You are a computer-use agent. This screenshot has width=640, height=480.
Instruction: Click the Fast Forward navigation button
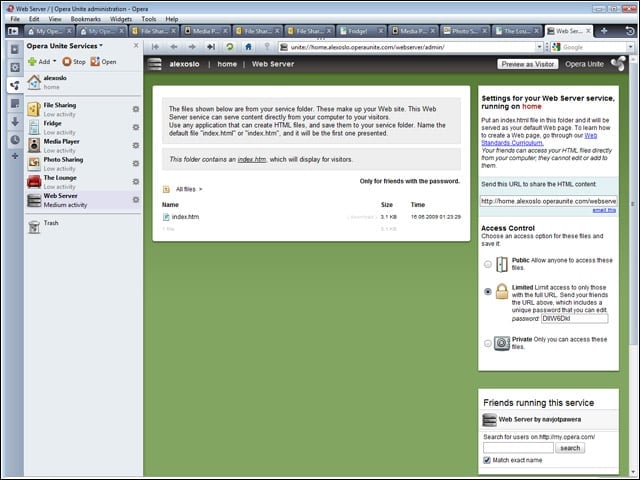211,47
